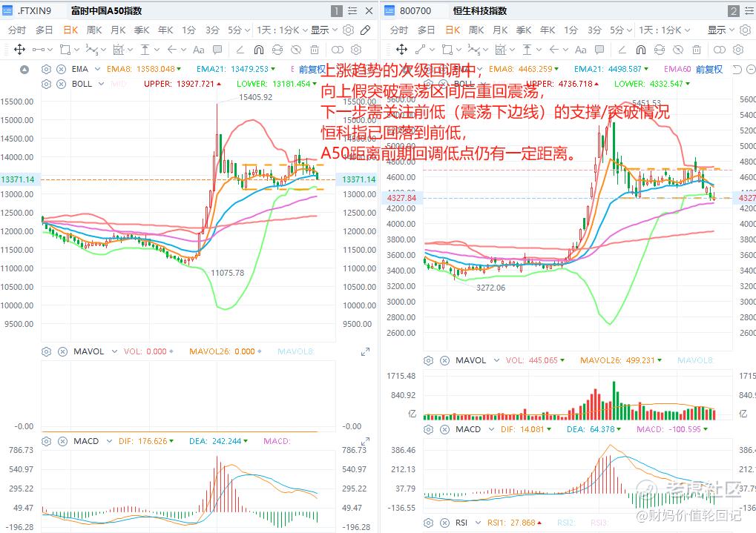Toggle 前复权 adjustment in A50 chart
Screen dimensions: 756x533
[312, 70]
